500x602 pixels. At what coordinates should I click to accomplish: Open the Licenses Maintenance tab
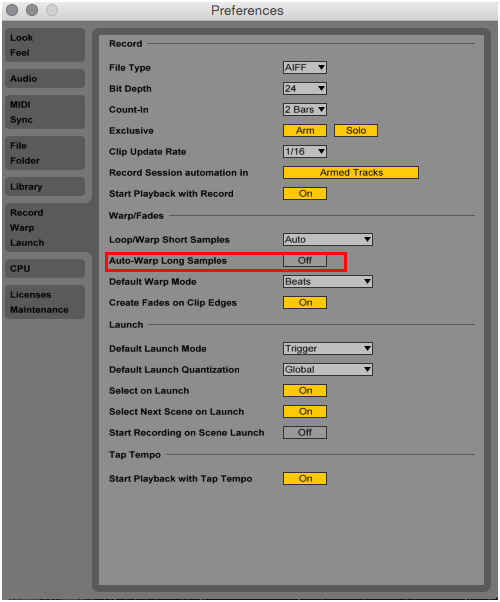coord(45,302)
